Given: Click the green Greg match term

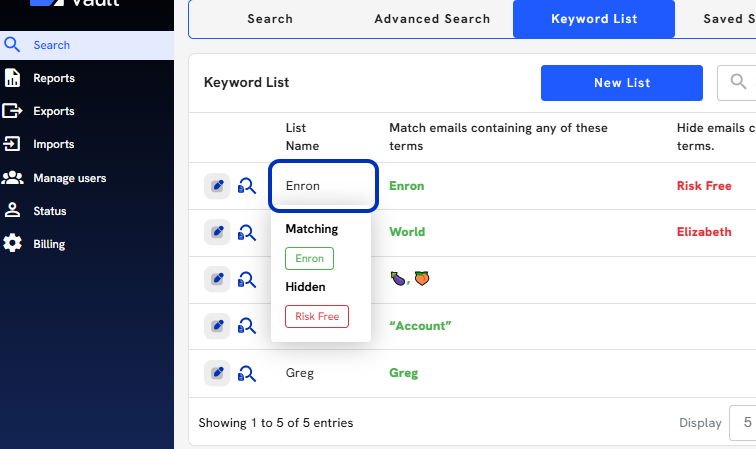Looking at the screenshot, I should pyautogui.click(x=404, y=373).
